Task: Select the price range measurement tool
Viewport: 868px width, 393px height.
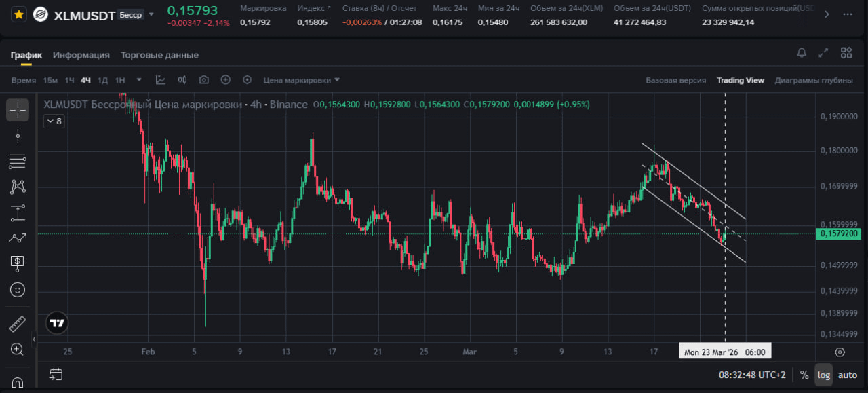Action: pyautogui.click(x=18, y=212)
